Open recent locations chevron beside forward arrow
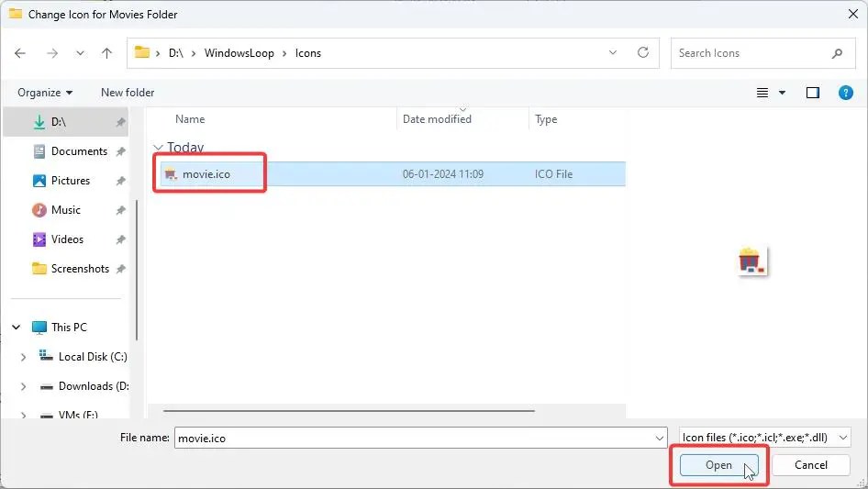The image size is (868, 489). pyautogui.click(x=80, y=53)
